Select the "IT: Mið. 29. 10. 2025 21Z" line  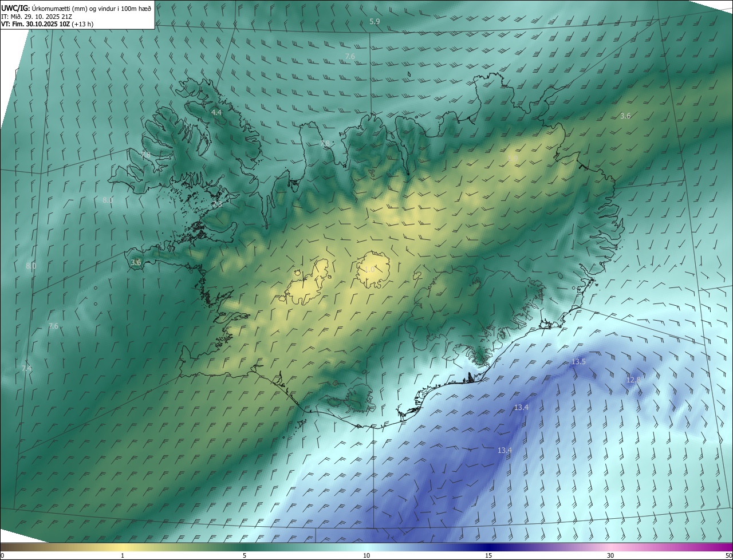(37, 17)
